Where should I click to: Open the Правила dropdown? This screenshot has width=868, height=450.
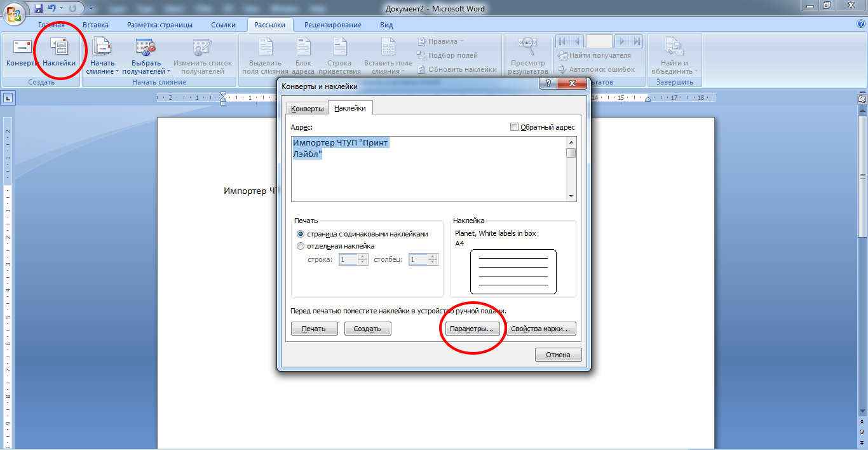[440, 41]
